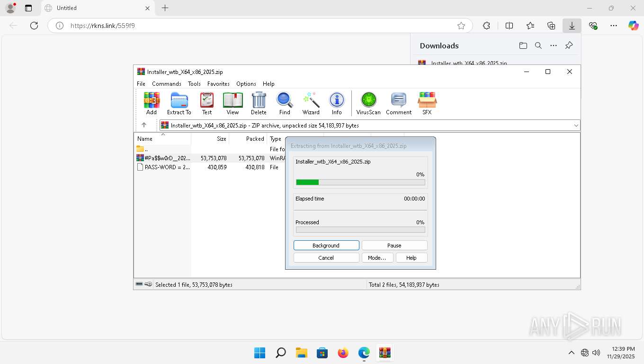Open the Copilot icon in Edge

[634, 26]
